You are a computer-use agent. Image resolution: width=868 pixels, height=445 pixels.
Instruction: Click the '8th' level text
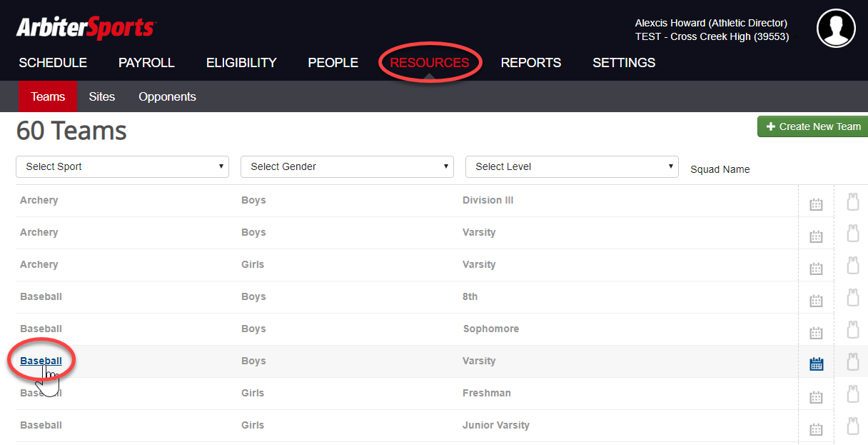470,296
